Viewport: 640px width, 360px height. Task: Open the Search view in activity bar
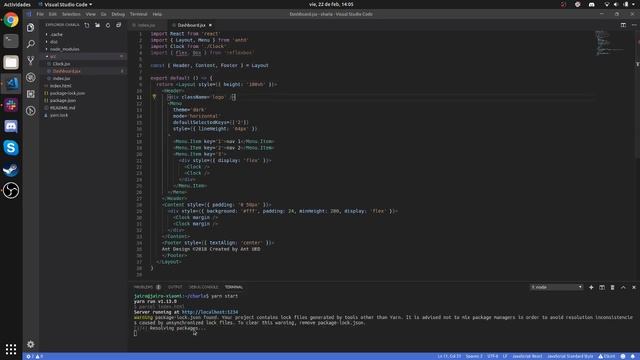31,44
